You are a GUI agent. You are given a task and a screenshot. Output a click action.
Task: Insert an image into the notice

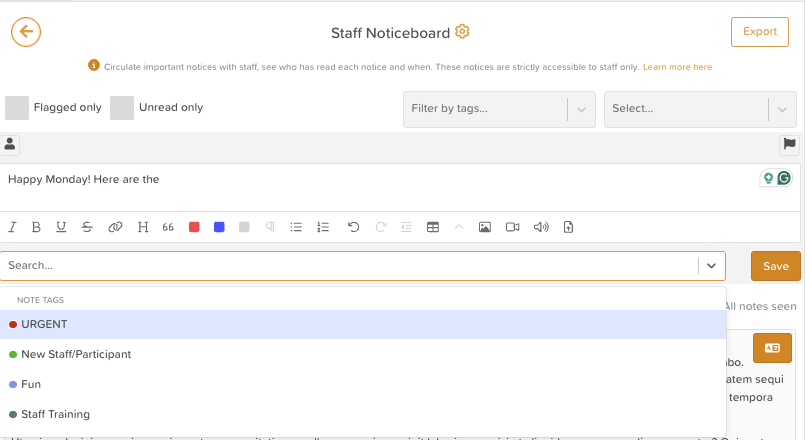pos(485,227)
